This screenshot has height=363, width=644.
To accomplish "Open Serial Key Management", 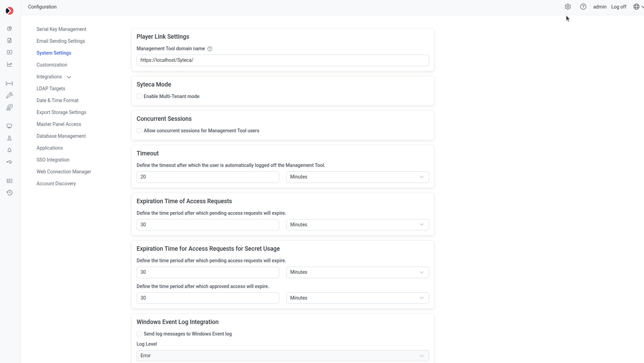I will tap(61, 29).
